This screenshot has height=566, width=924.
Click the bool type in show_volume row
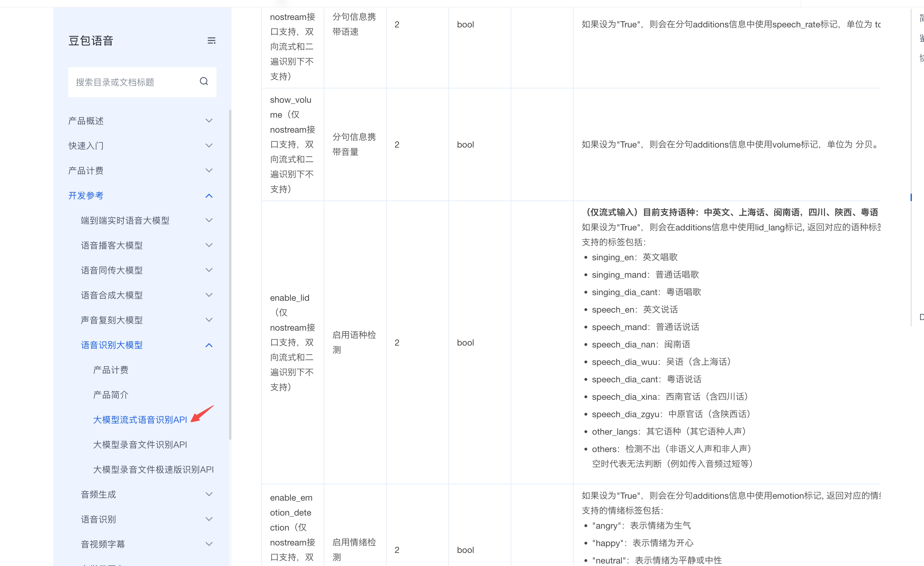point(465,145)
